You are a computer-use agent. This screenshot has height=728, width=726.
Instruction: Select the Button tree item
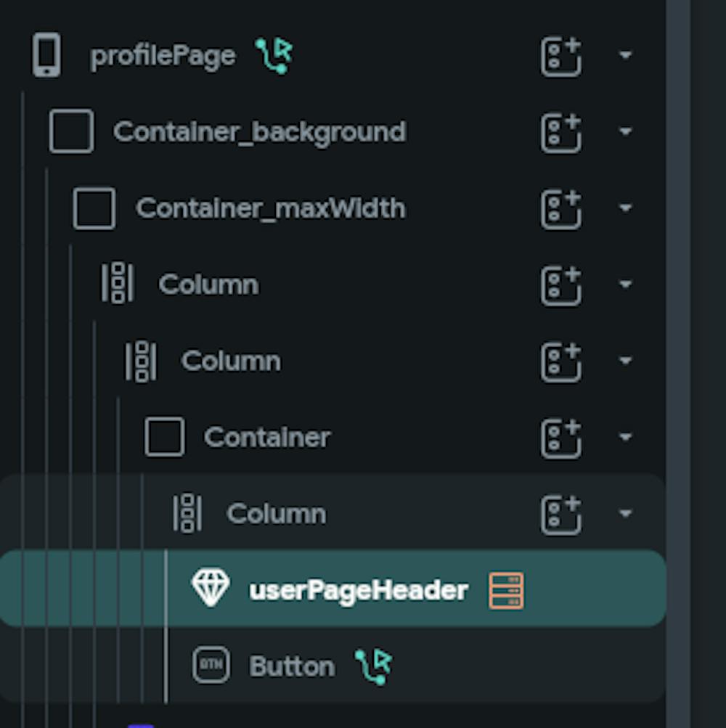pyautogui.click(x=292, y=666)
